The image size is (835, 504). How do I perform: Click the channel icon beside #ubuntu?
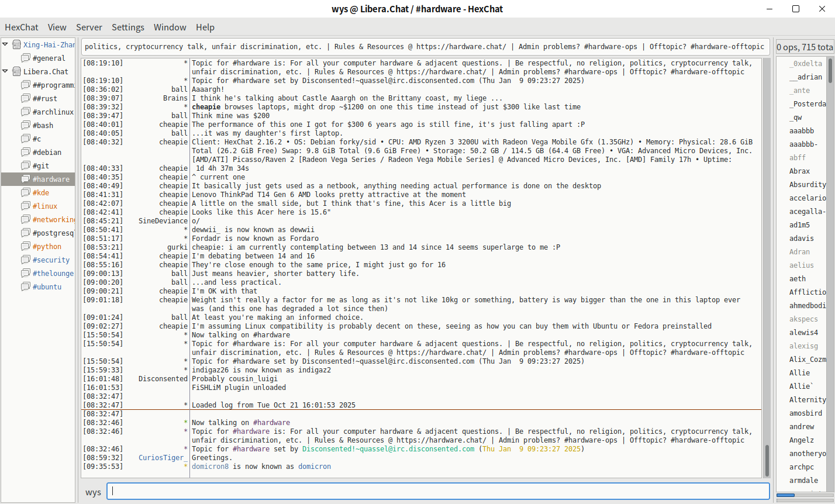26,286
